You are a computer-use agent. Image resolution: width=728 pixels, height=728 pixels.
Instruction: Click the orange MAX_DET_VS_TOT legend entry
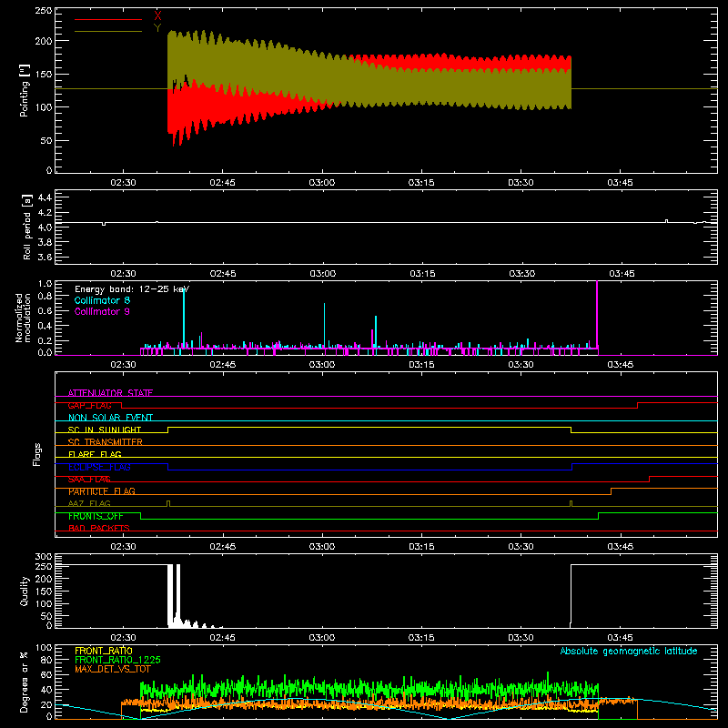click(x=113, y=669)
